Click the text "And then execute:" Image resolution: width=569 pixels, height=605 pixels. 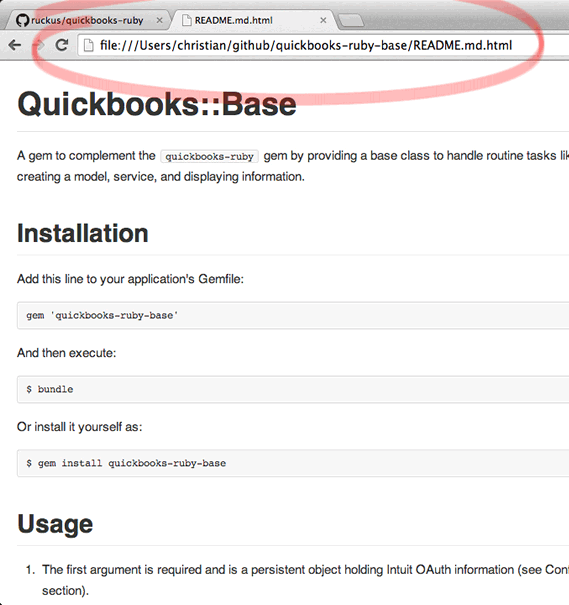coord(66,353)
